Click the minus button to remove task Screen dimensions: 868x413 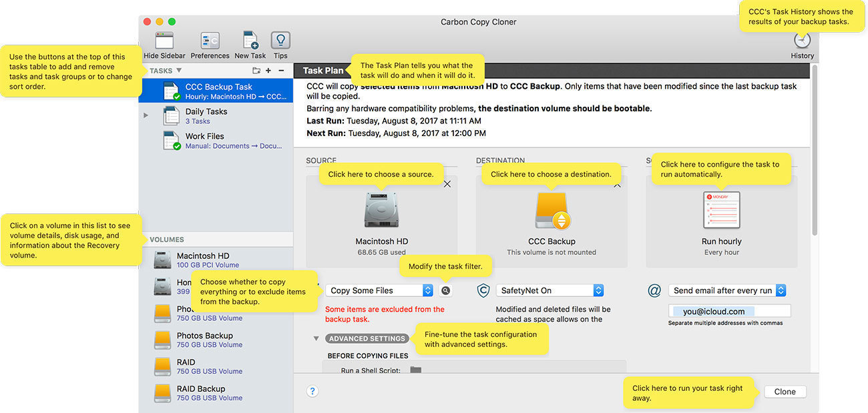(x=281, y=71)
